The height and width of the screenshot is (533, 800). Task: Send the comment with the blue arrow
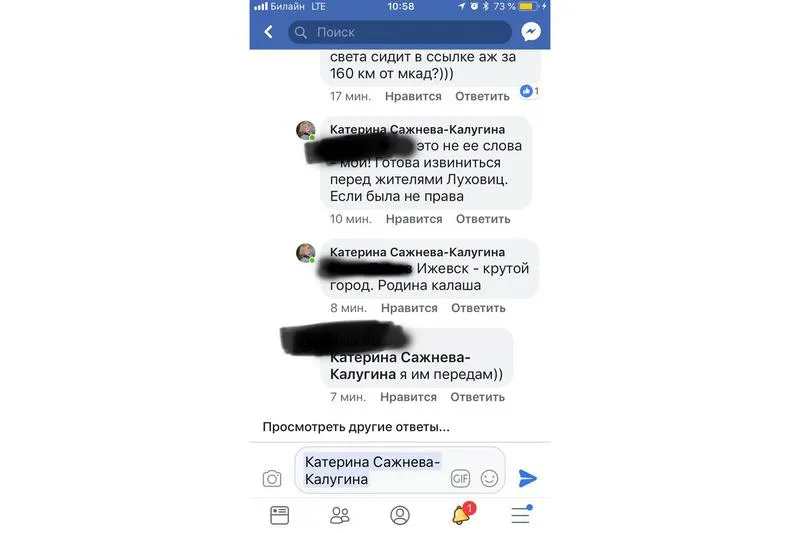[x=527, y=478]
